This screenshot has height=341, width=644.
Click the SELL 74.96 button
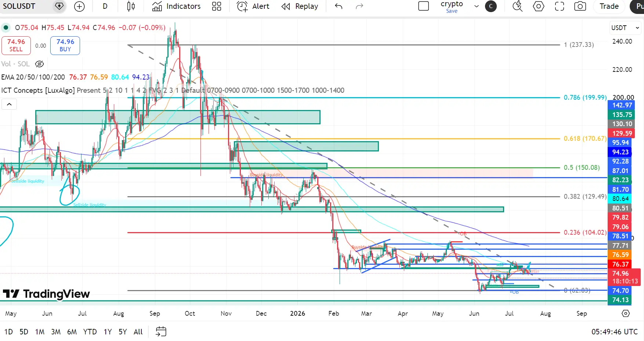pyautogui.click(x=16, y=45)
